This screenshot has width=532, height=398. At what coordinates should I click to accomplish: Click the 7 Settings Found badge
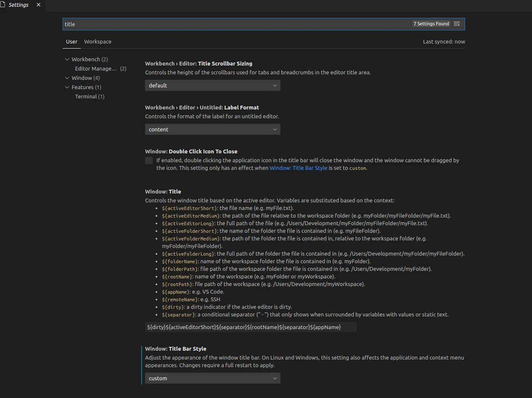(x=431, y=24)
